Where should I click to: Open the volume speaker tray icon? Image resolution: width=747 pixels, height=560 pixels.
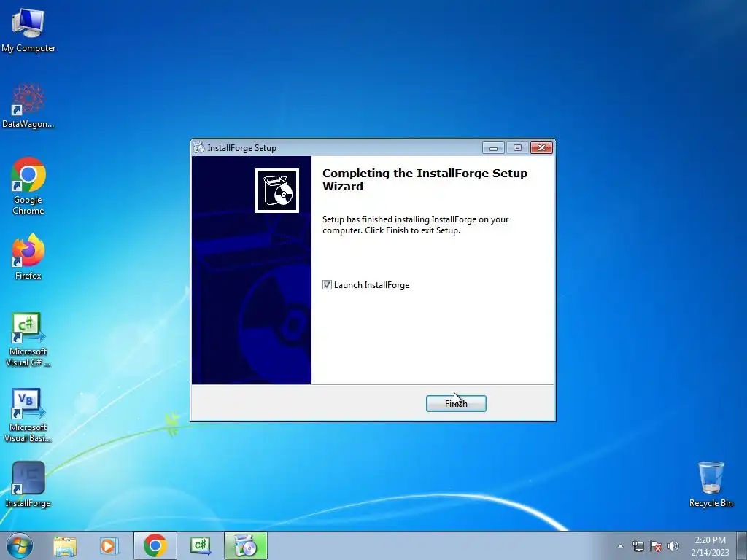[673, 546]
